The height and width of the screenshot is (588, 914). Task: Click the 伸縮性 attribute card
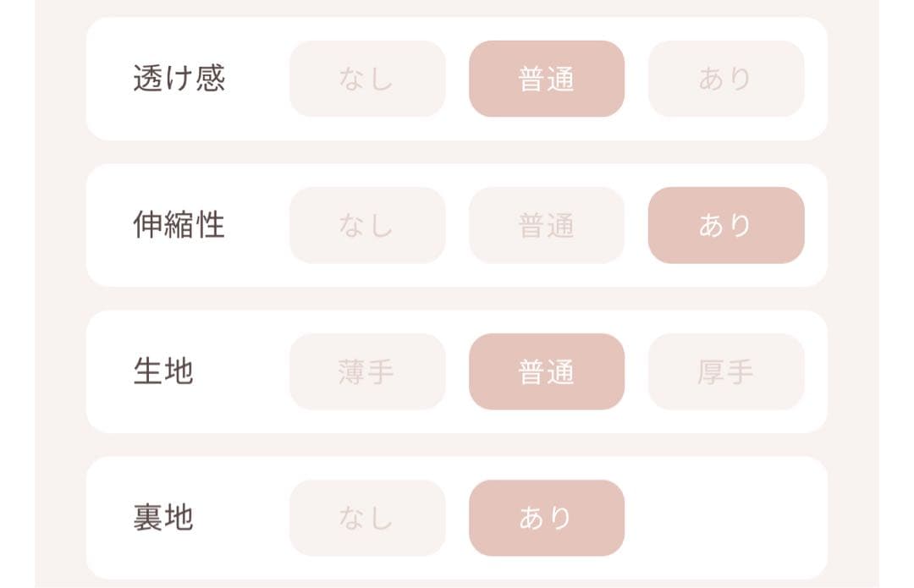[457, 225]
